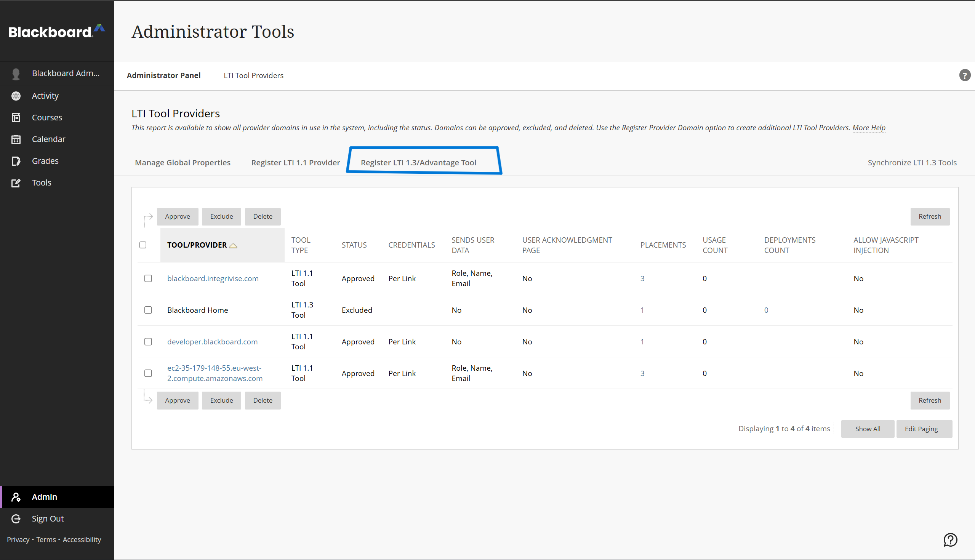Click the Tool Type column header

tap(301, 245)
